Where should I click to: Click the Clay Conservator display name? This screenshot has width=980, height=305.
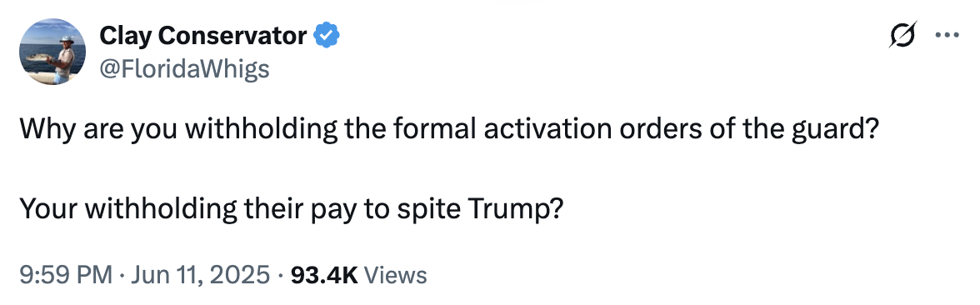coord(203,37)
